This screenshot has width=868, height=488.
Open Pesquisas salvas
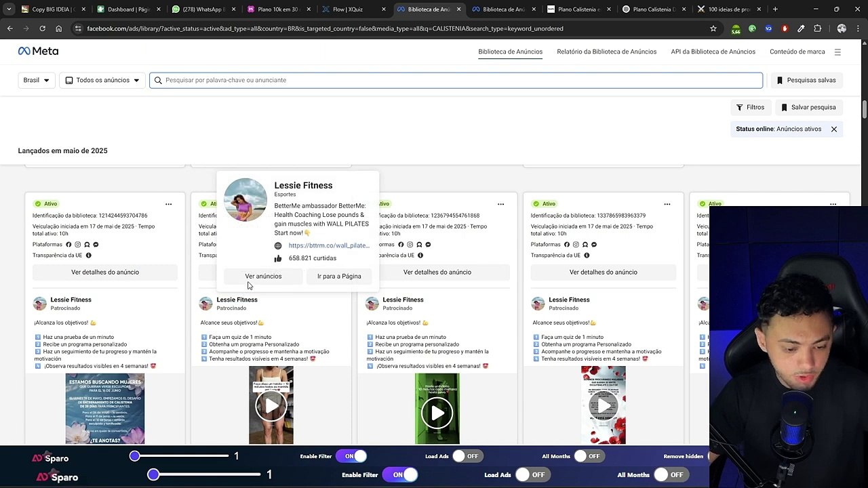point(806,80)
